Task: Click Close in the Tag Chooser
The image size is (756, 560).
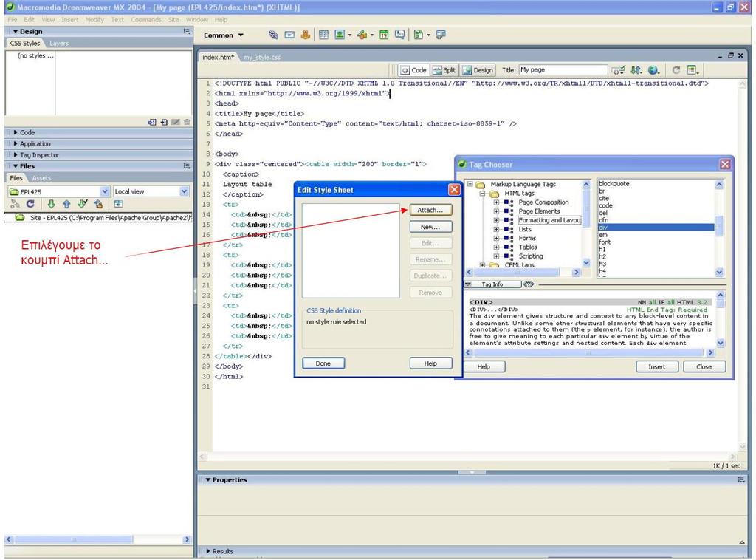Action: 704,366
